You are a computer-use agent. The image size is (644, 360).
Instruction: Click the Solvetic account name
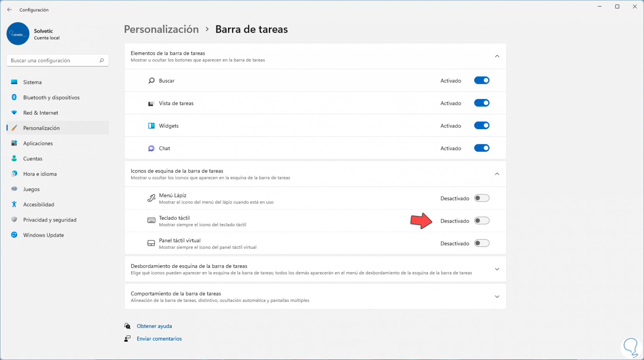tap(43, 31)
